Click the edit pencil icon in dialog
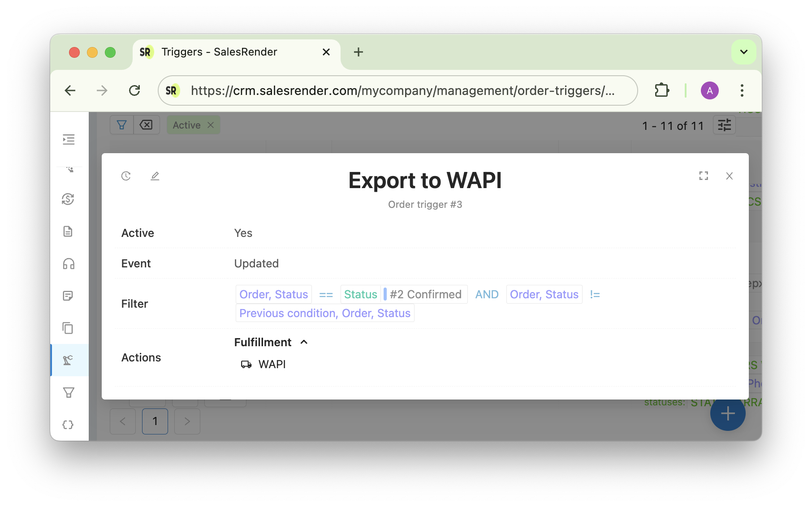The height and width of the screenshot is (507, 812). pyautogui.click(x=155, y=176)
